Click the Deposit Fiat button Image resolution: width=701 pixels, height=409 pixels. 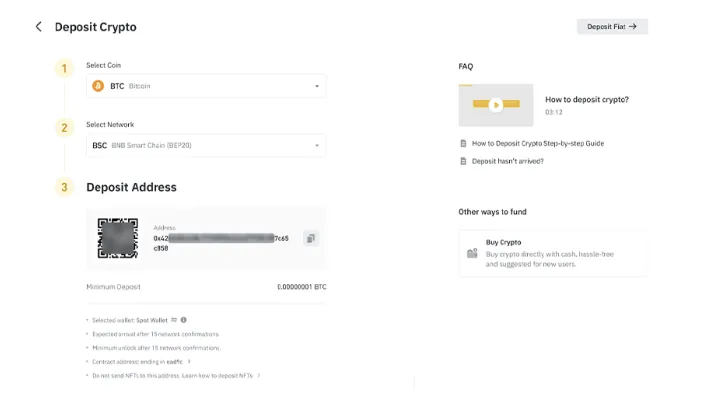point(612,27)
